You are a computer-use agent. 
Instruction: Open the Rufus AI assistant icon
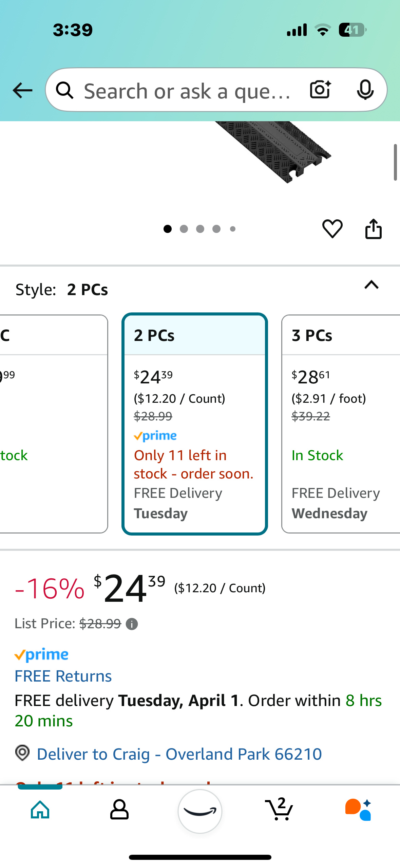point(358,810)
